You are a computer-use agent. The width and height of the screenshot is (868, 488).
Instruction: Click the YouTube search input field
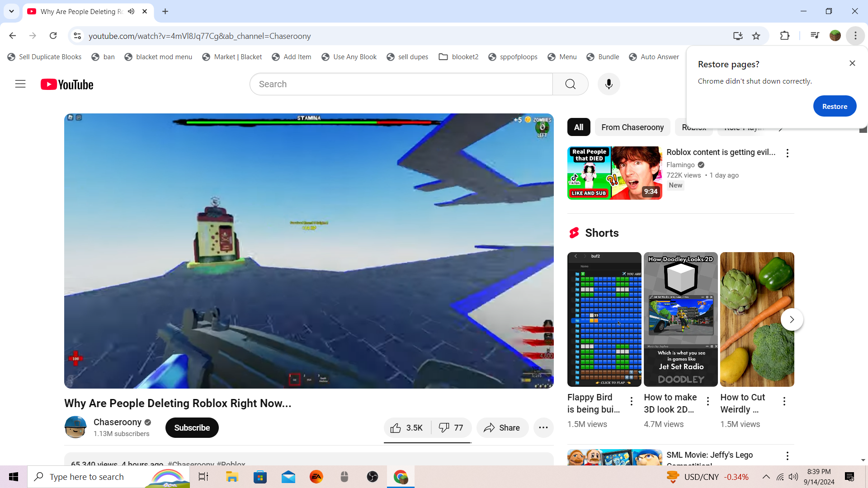point(401,84)
